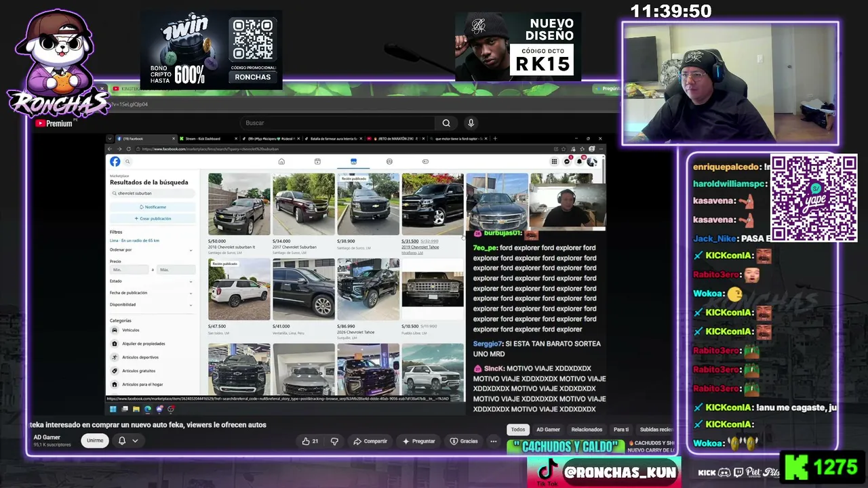Viewport: 868px width, 488px height.
Task: Click the Windows Start button
Action: (113, 409)
